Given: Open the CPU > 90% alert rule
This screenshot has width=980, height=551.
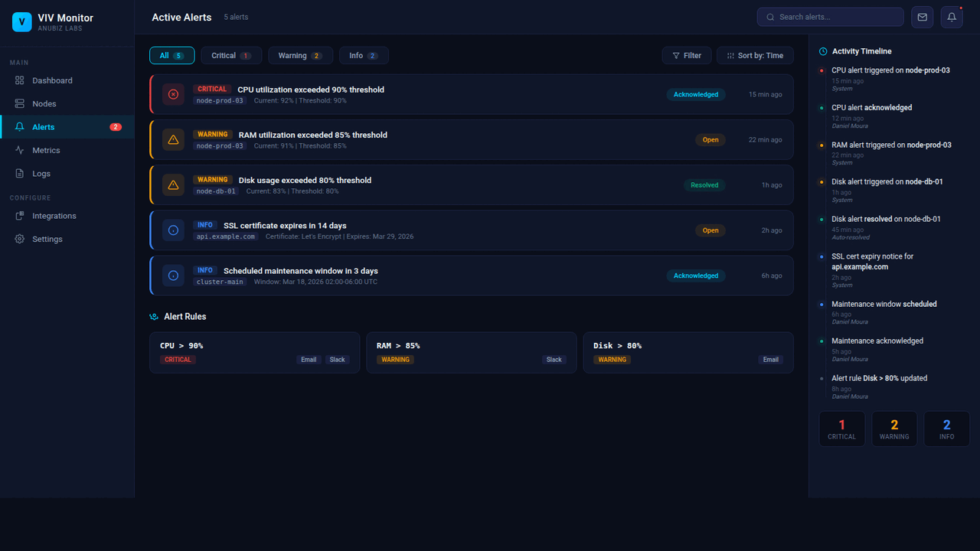Looking at the screenshot, I should [x=254, y=352].
